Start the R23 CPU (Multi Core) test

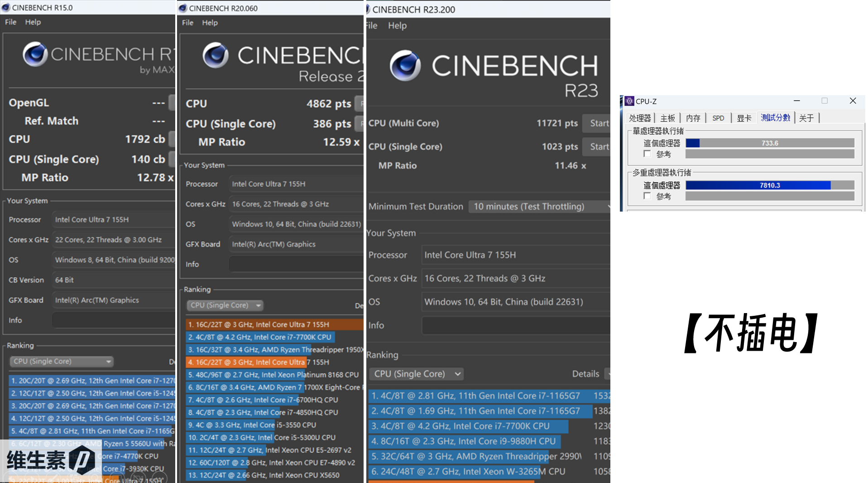pyautogui.click(x=598, y=123)
